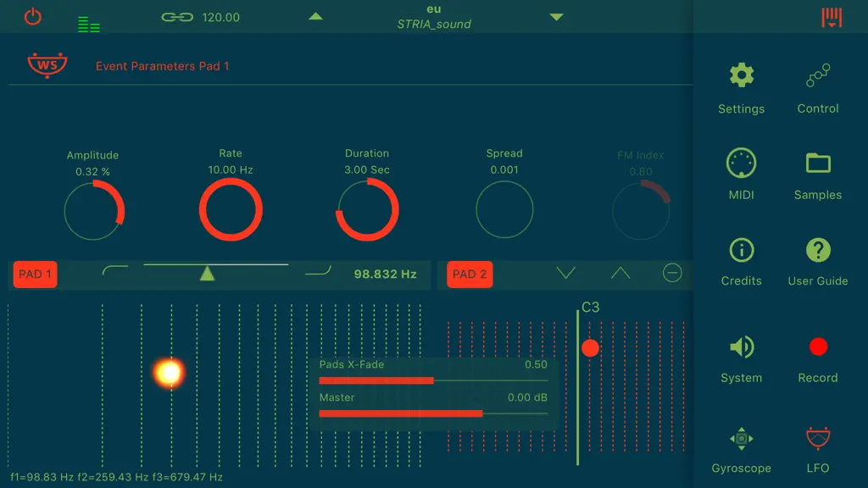Open the LFO panel
This screenshot has width=868, height=488.
(x=818, y=438)
